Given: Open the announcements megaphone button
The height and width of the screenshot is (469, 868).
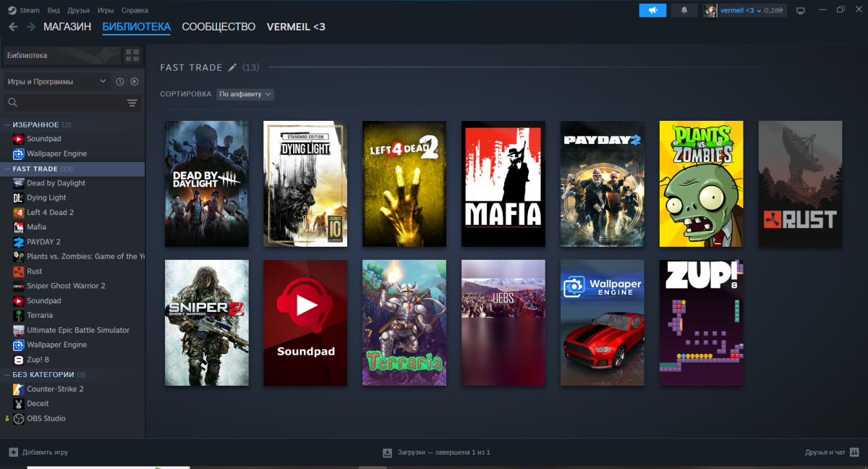Looking at the screenshot, I should coord(652,10).
